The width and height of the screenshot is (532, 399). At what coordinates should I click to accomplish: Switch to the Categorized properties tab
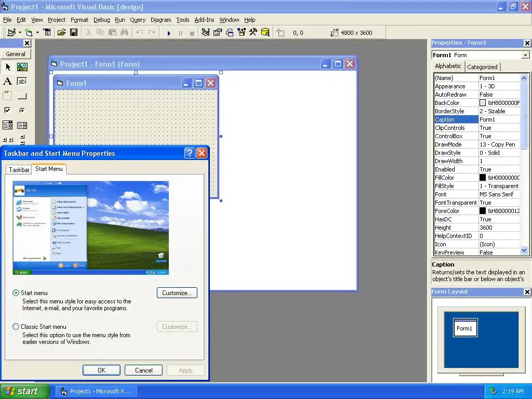pos(482,67)
